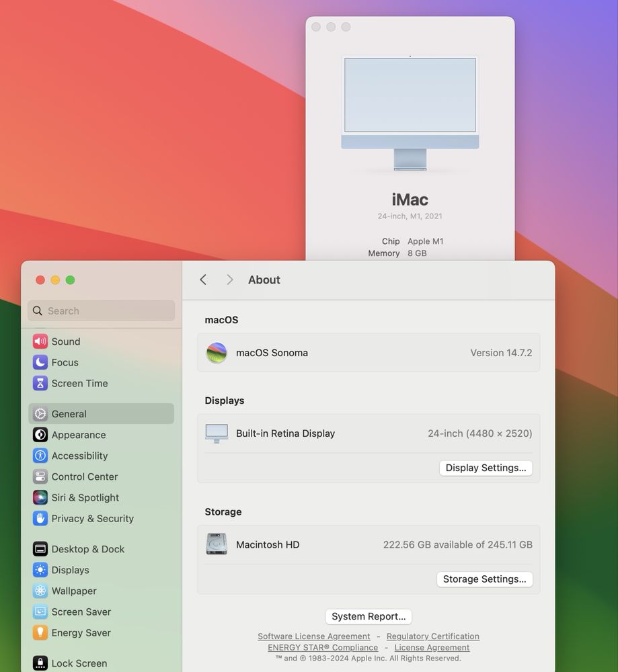This screenshot has height=672, width=618.
Task: Choose Siri & Spotlight label
Action: tap(85, 497)
